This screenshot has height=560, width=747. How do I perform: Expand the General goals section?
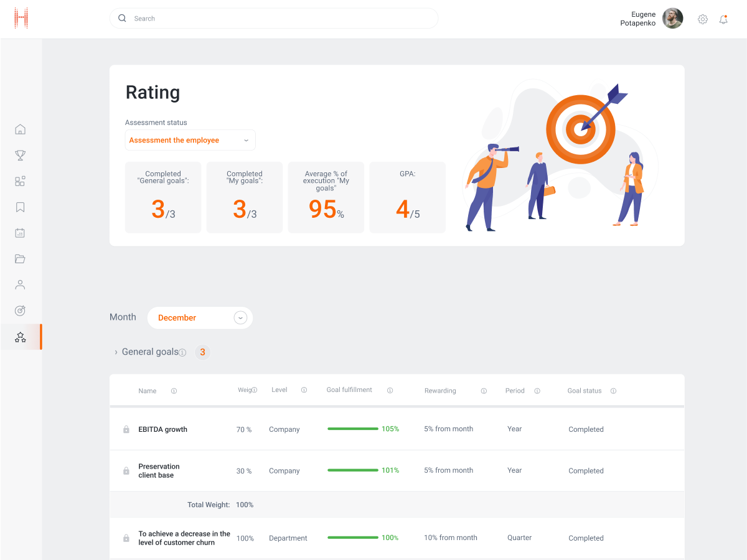click(x=116, y=352)
